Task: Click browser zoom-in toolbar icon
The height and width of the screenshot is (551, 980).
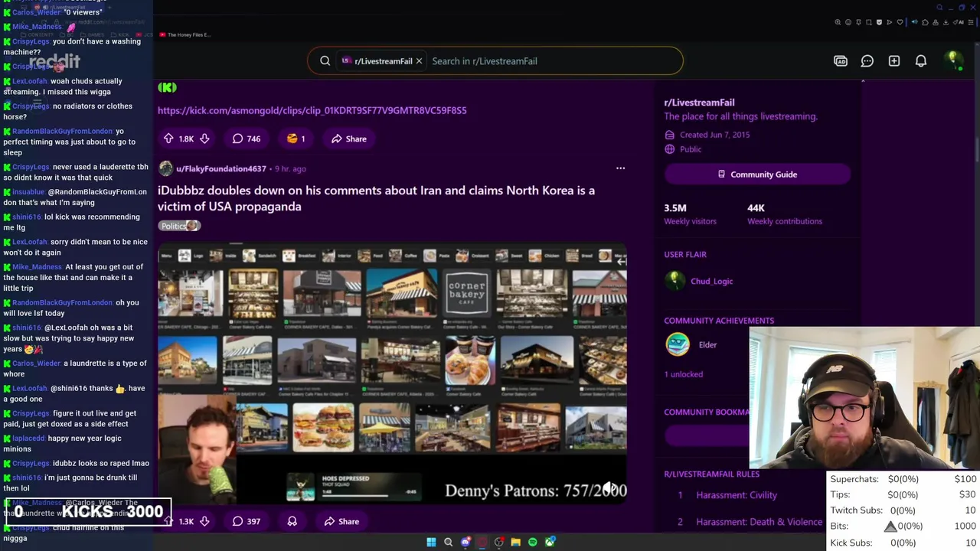Action: [838, 22]
